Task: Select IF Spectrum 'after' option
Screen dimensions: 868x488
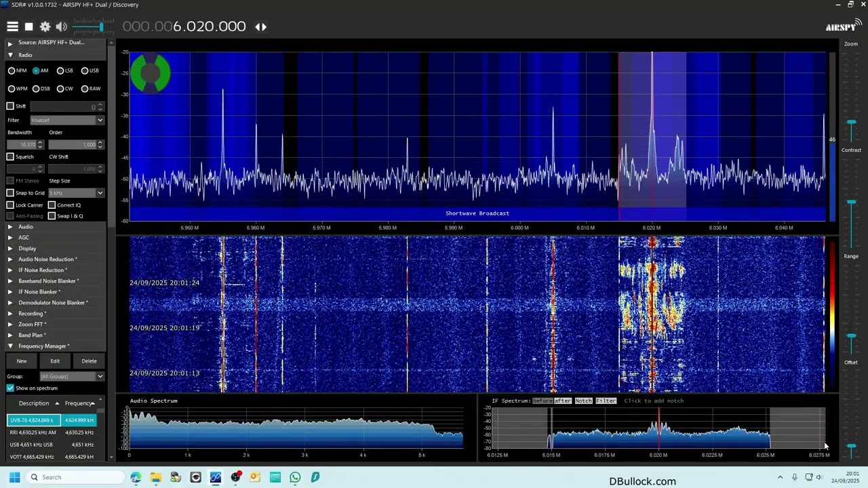Action: [563, 401]
